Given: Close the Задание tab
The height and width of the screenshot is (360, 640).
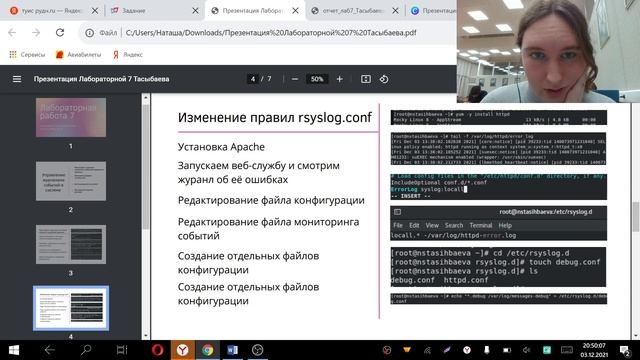Looking at the screenshot, I should (195, 11).
